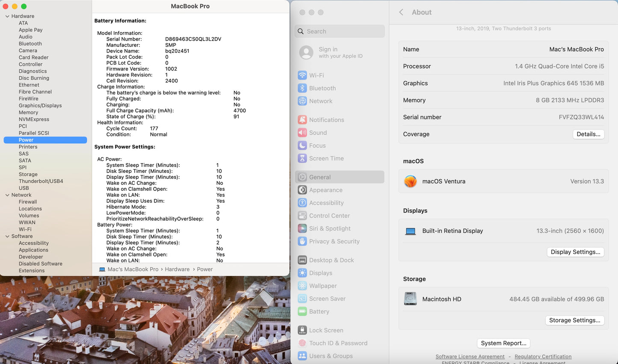Go back using the About back chevron
Screen dimensions: 618x364
(401, 12)
